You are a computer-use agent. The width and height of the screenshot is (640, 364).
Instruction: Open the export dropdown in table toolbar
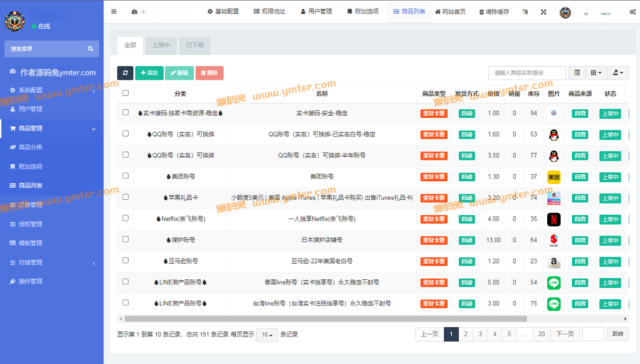618,73
